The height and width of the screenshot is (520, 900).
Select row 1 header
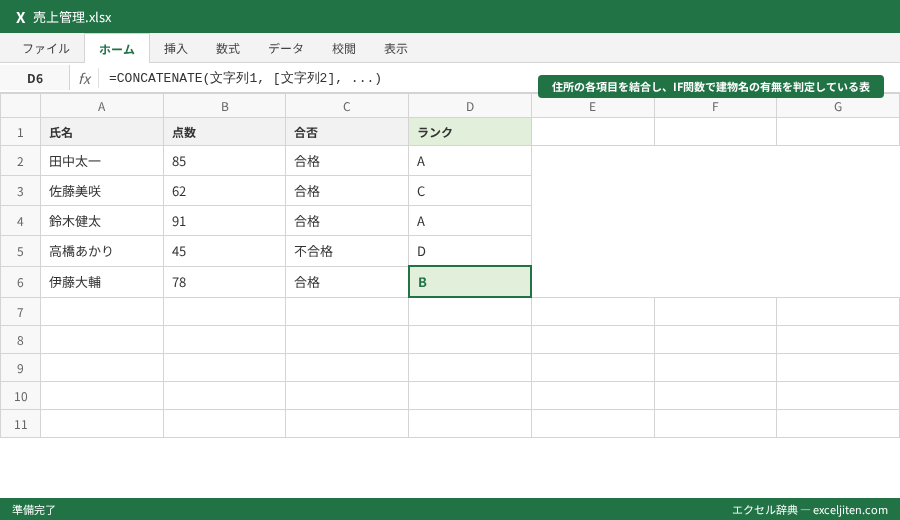click(x=20, y=132)
